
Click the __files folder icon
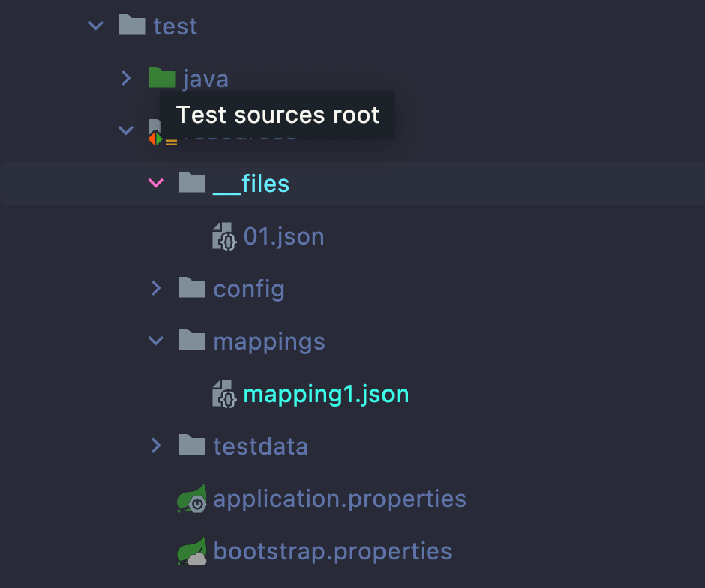pyautogui.click(x=192, y=183)
